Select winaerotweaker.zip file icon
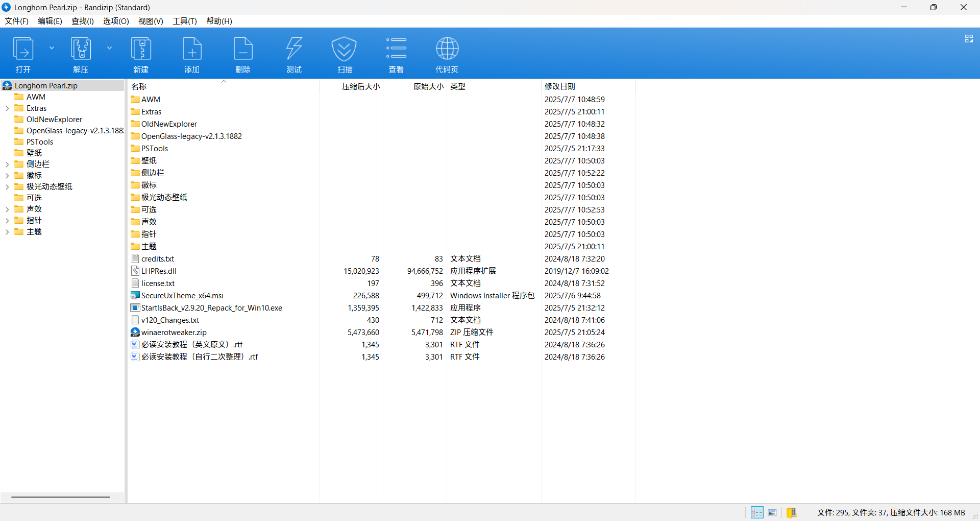Screen dimensions: 980x521 click(x=135, y=333)
